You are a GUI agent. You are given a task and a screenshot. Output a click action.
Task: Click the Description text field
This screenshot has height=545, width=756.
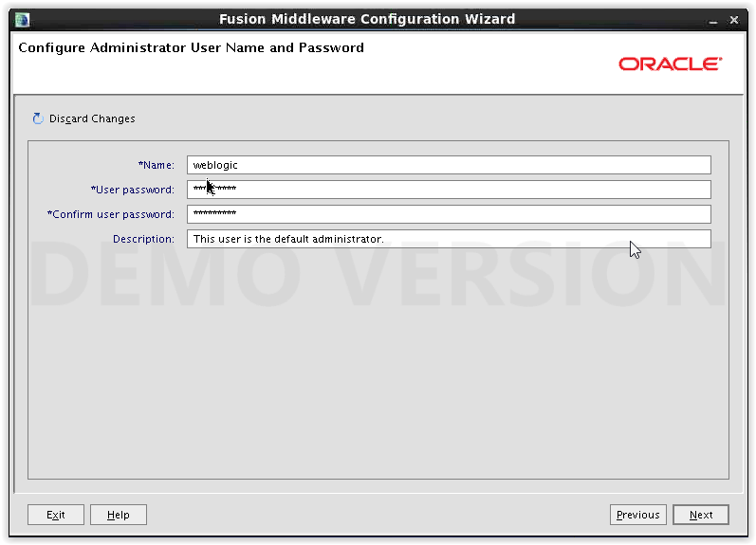click(x=449, y=239)
